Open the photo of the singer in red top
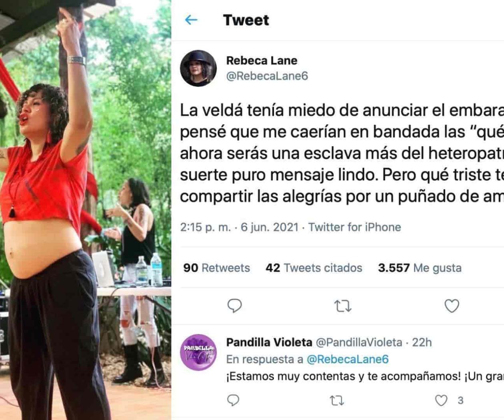This screenshot has width=504, height=420. 86,210
